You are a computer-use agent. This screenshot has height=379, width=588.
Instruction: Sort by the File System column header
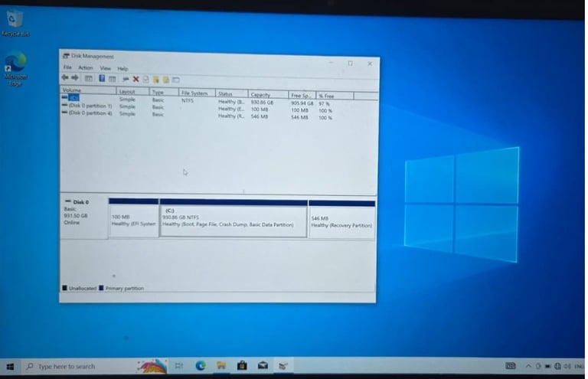[197, 93]
